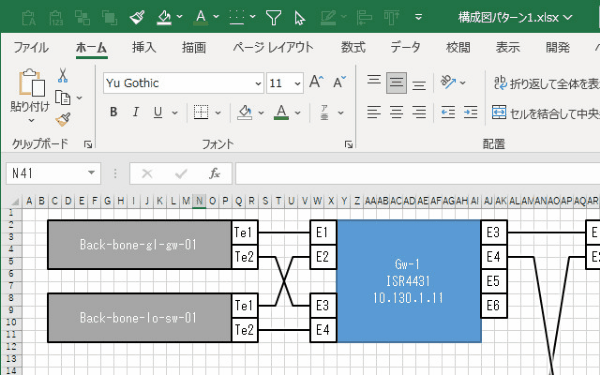Open the Yu Gothic font name dropdown
Screen dimensions: 600x375
pos(258,83)
